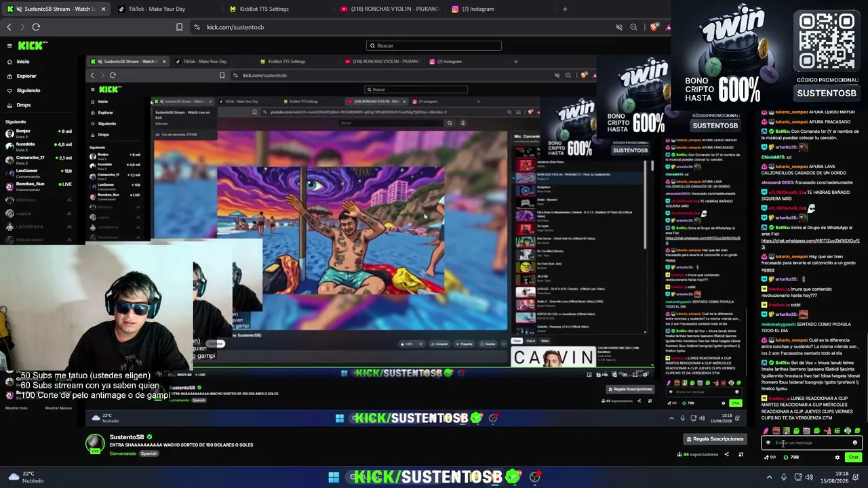This screenshot has width=868, height=488.
Task: Click the outermost Enviar un mensaje chat field
Action: [812, 443]
